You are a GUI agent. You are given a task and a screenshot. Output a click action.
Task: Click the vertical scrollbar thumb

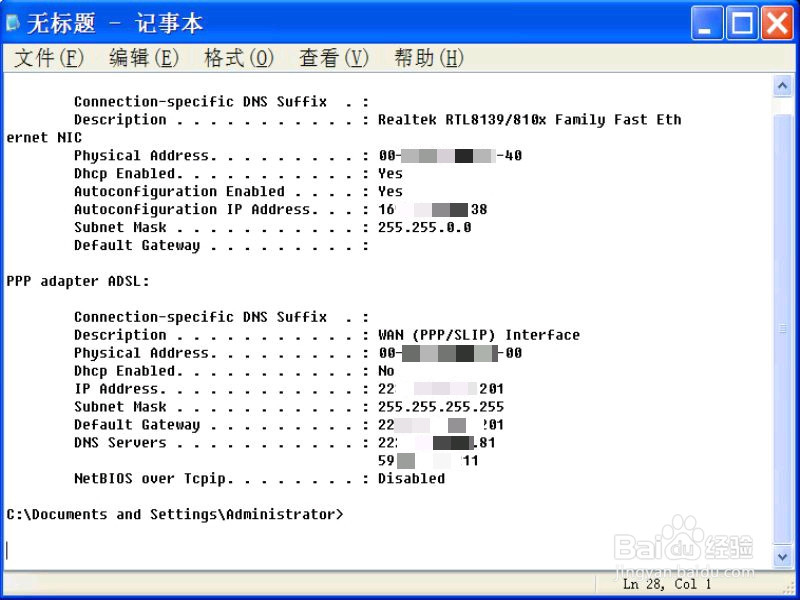click(783, 330)
